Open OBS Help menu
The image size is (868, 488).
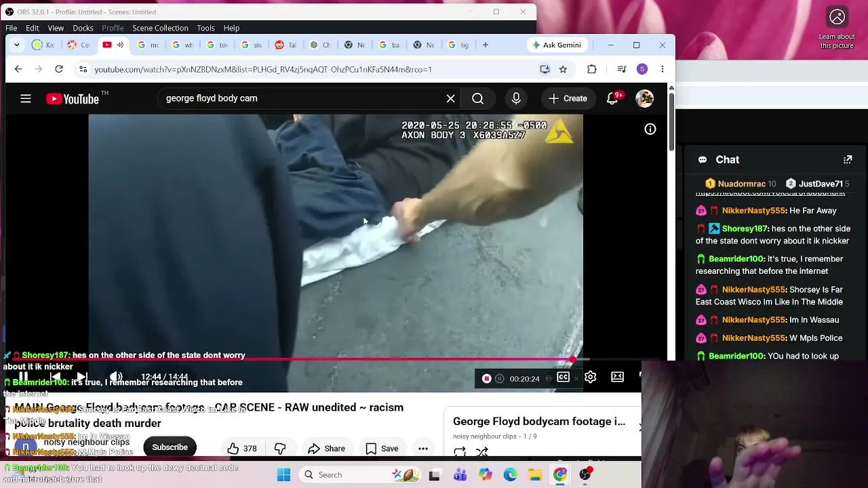[231, 28]
